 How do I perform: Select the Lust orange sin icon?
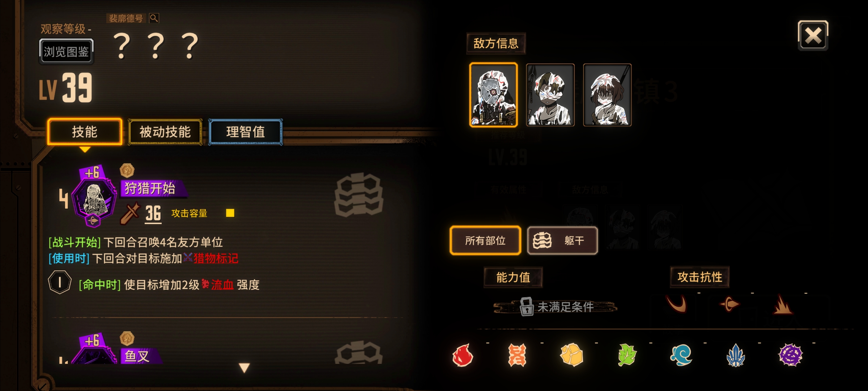tap(517, 355)
